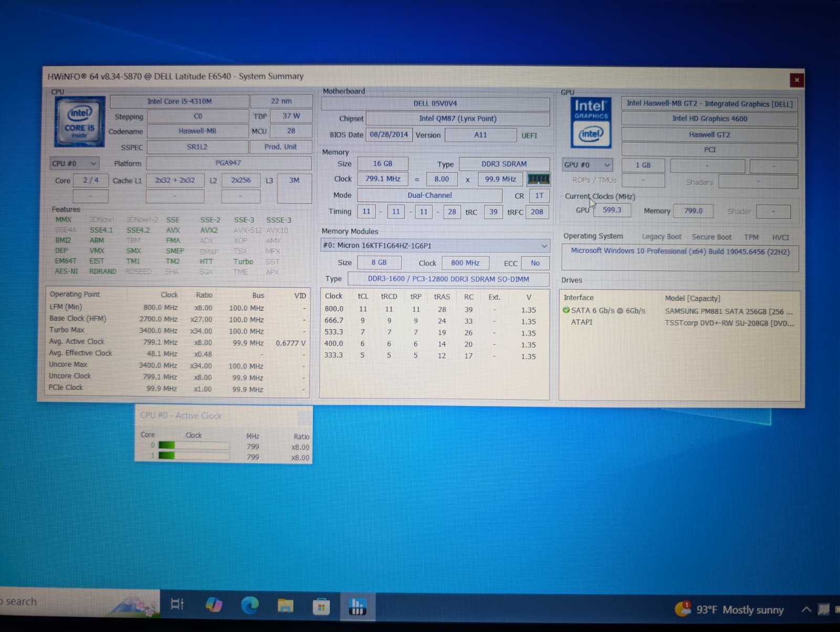Click the PGA947 platform field
840x632 pixels.
click(228, 163)
